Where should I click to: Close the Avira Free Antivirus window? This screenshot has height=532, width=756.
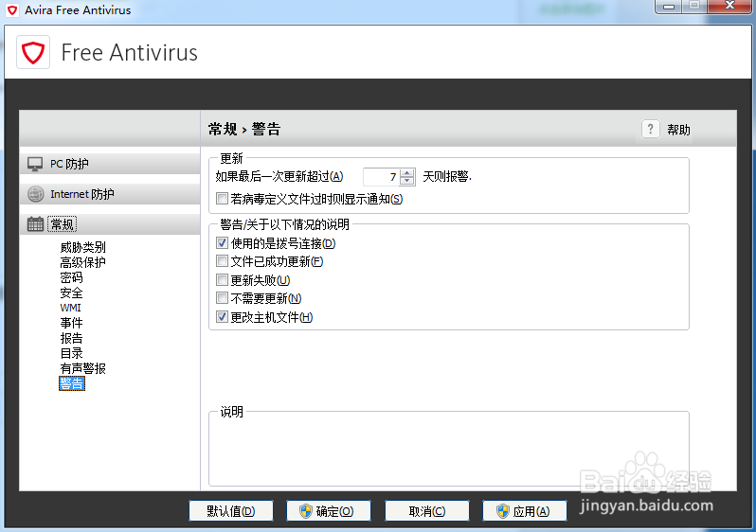tap(730, 6)
